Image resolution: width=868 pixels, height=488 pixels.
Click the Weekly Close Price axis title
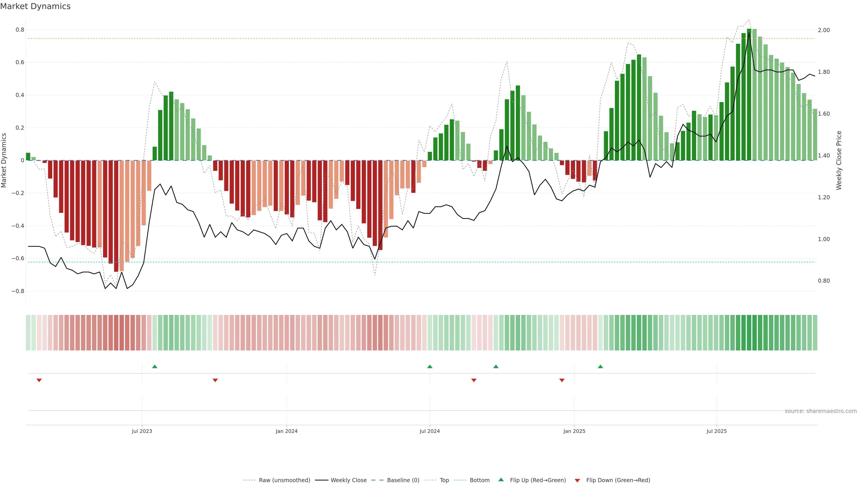839,160
